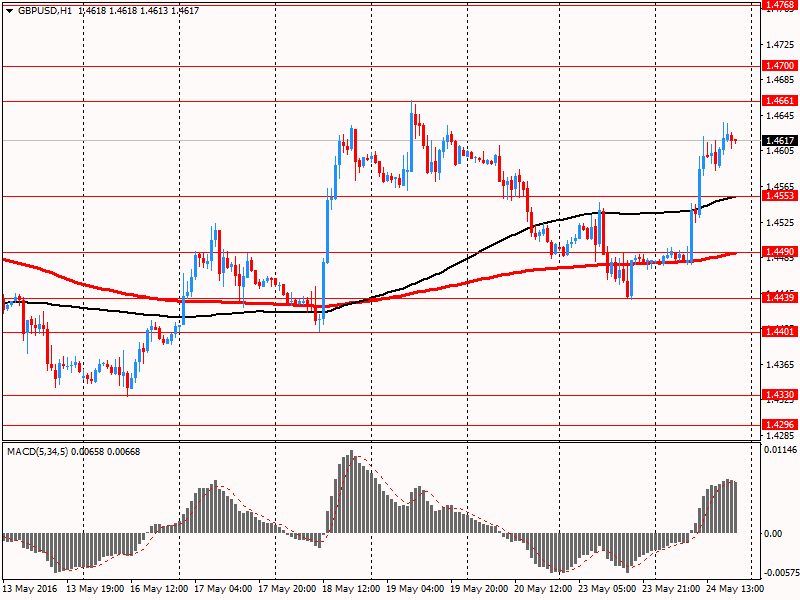Select the 1.4553 level label
The image size is (800, 600).
click(780, 196)
